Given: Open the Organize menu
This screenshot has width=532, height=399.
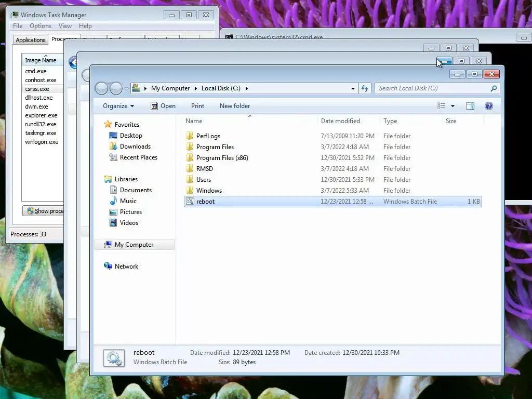Looking at the screenshot, I should click(118, 106).
